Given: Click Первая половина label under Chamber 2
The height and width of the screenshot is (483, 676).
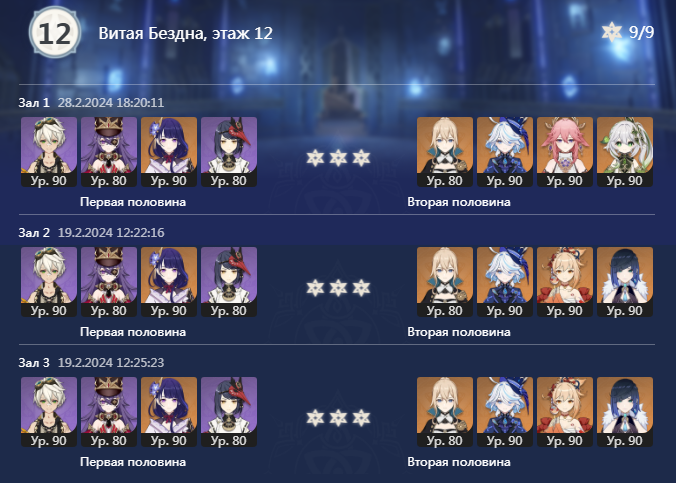Looking at the screenshot, I should 133,332.
